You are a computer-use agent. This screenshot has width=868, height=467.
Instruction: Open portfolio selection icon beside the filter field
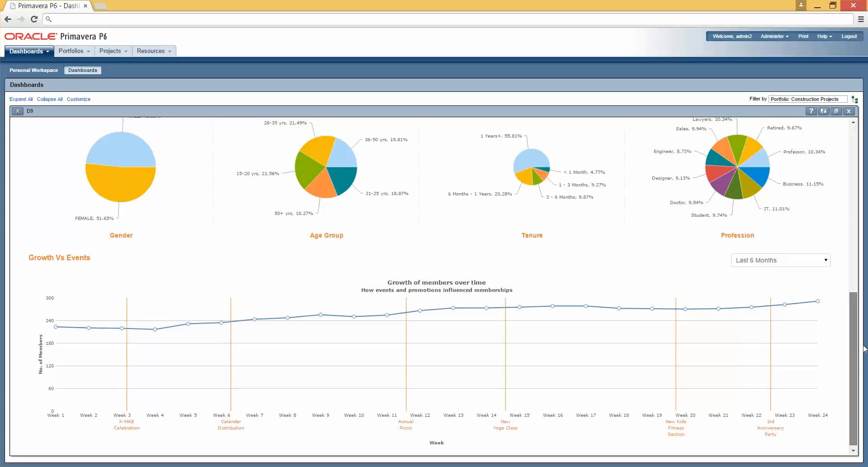tap(854, 99)
